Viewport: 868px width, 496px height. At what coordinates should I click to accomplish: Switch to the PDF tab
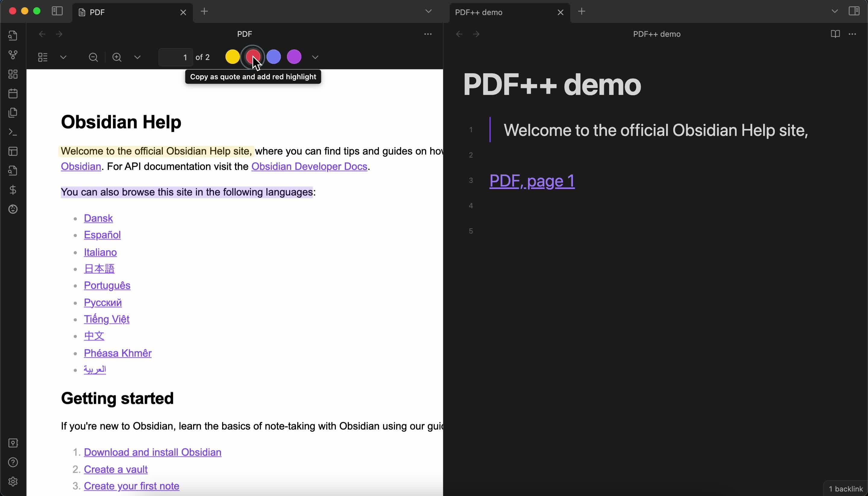[130, 13]
